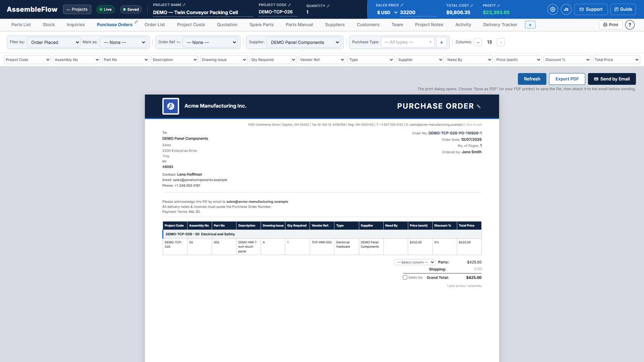Click the plus button next to Purchase Type
Screen dimensions: 644x362
(x=442, y=42)
